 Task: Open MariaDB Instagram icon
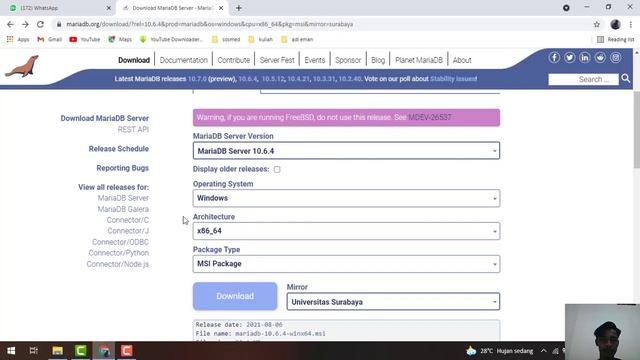pos(616,58)
